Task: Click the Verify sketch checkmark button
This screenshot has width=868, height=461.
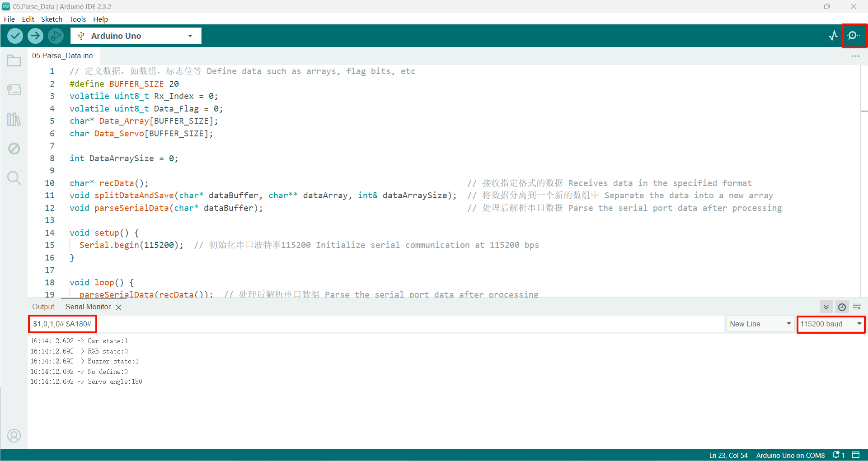Action: coord(15,36)
